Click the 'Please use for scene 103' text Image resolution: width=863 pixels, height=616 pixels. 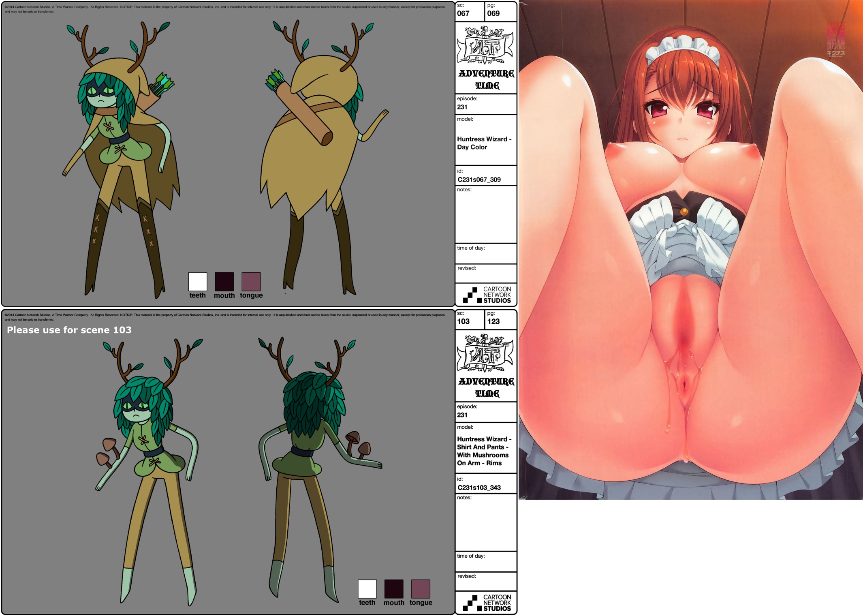(x=69, y=330)
